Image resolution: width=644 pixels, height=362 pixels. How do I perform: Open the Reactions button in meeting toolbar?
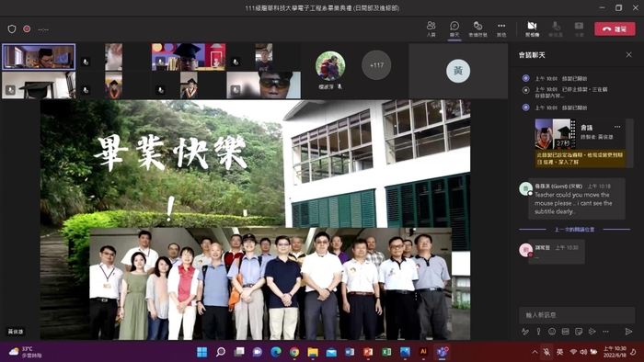477,29
